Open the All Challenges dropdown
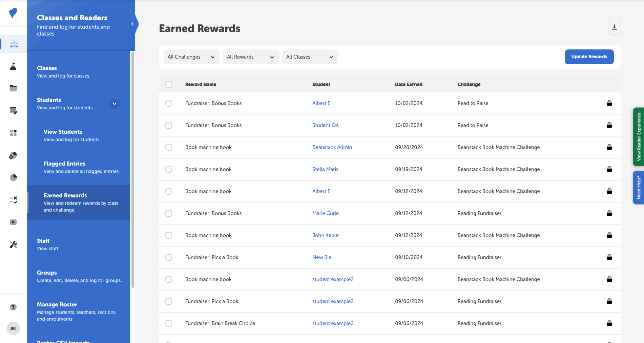Image resolution: width=644 pixels, height=343 pixels. (x=191, y=57)
